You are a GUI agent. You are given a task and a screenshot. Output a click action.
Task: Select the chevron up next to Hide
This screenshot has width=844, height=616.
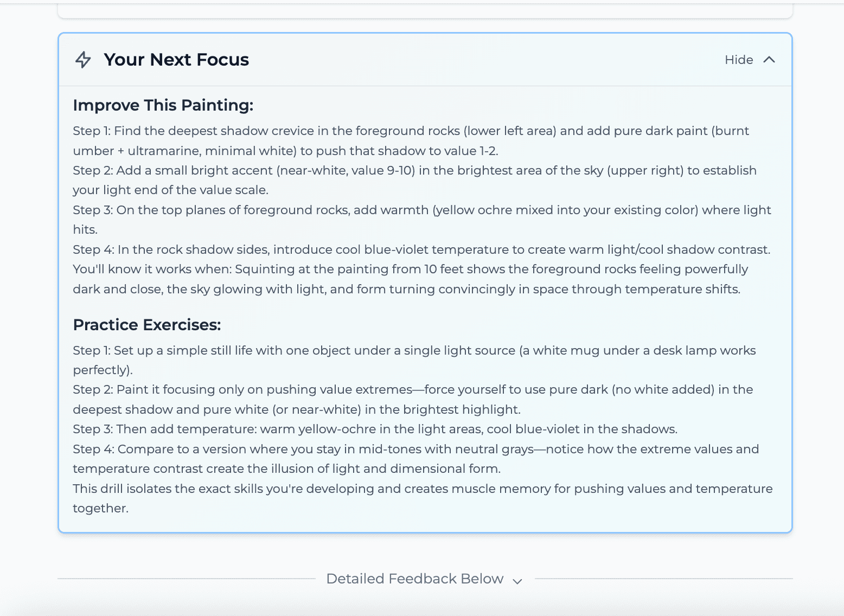770,60
